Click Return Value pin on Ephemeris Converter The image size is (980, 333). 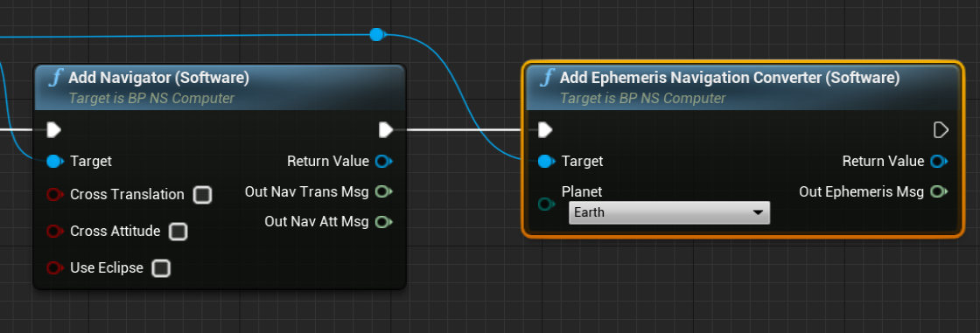(938, 161)
